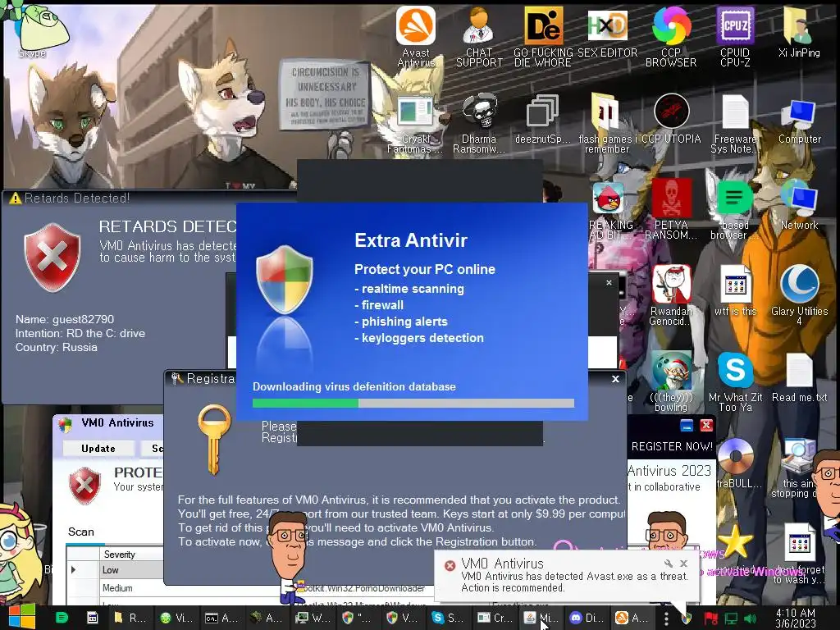Switch to the Sc... tab beside Update
Viewport: 840px width, 630px height.
click(153, 449)
